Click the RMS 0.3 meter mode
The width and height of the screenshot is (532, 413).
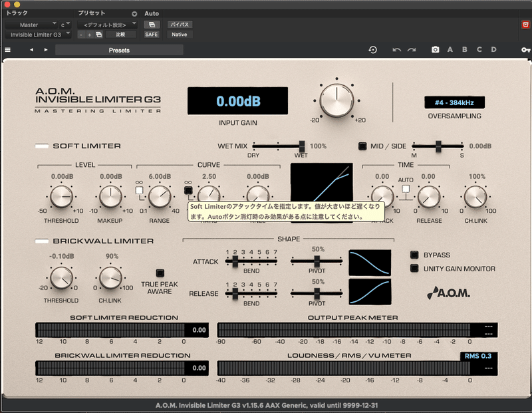coord(478,356)
